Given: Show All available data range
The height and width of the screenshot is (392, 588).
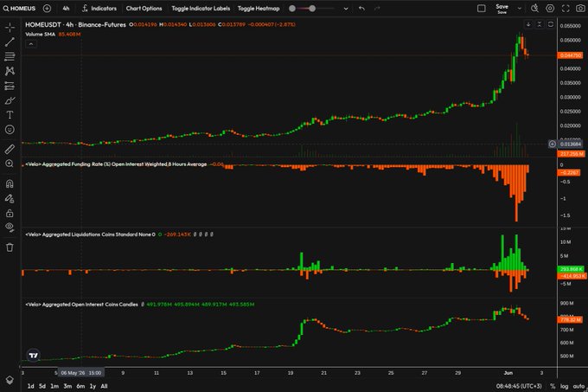Looking at the screenshot, I should [x=105, y=386].
